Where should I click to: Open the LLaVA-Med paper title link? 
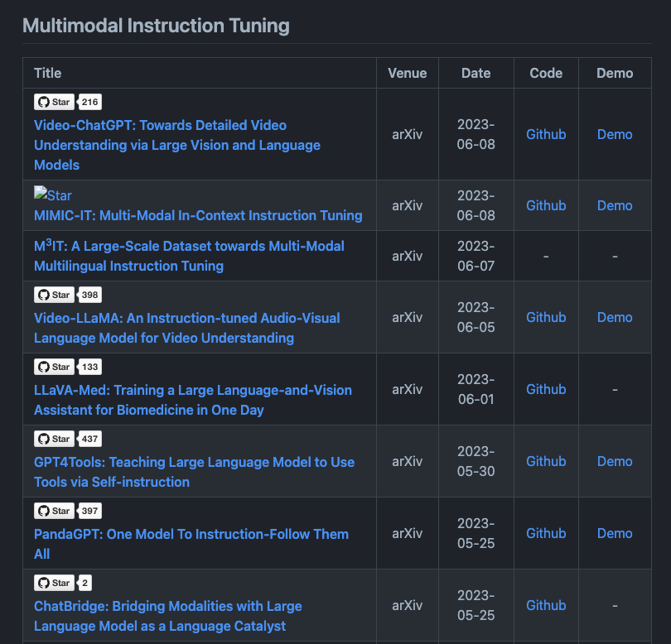pyautogui.click(x=193, y=400)
